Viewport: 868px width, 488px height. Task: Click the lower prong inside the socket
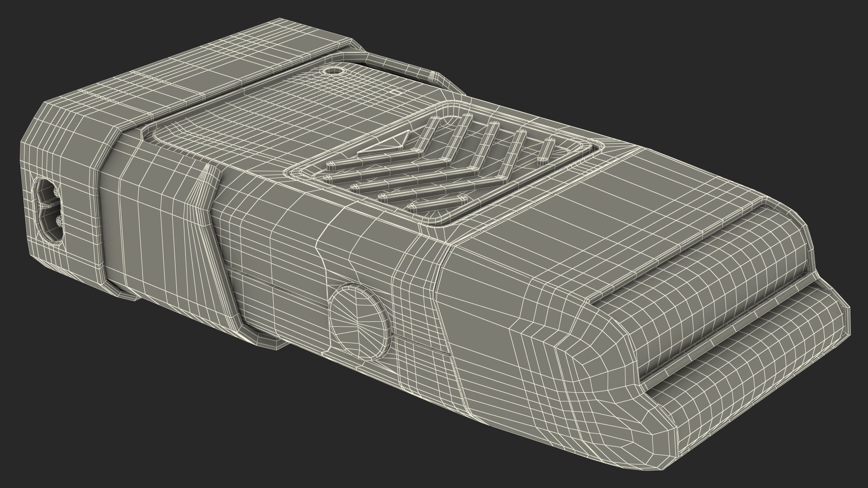59,221
